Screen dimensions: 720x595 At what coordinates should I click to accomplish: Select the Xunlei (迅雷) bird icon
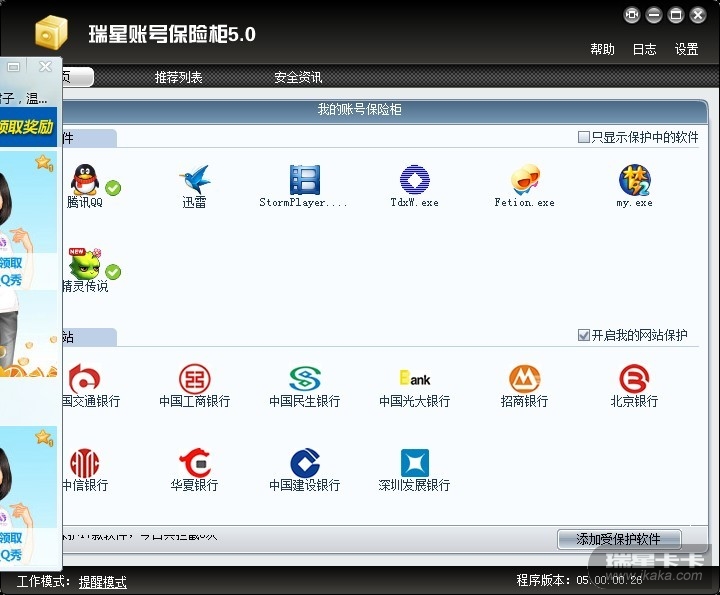[x=195, y=179]
